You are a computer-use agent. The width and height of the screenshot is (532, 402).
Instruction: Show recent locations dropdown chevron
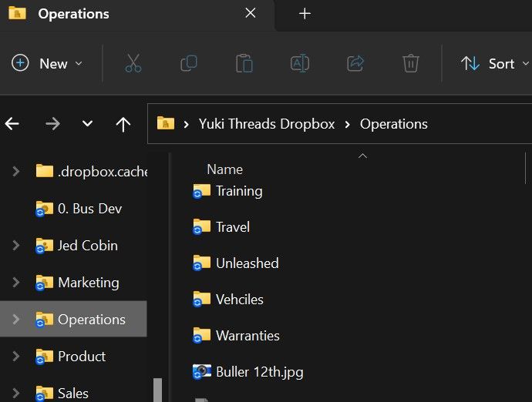[87, 124]
